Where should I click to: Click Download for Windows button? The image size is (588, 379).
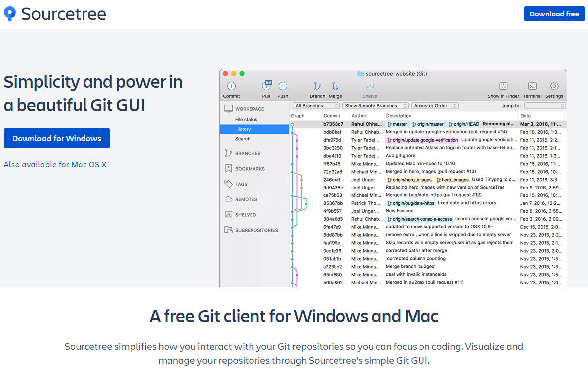57,138
